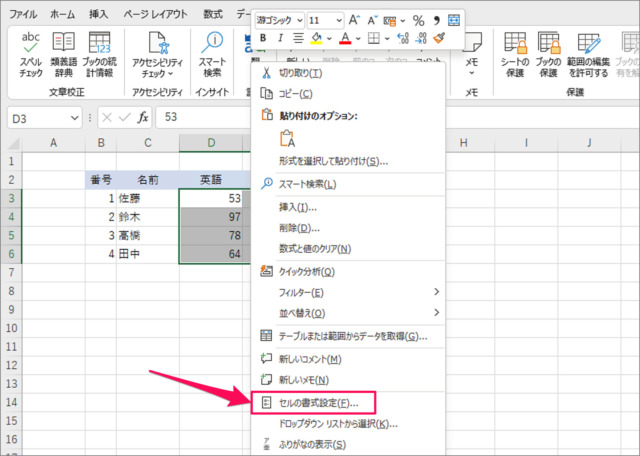
Task: Click the Protect Workbook (ブックの保護) icon
Action: coord(550,52)
